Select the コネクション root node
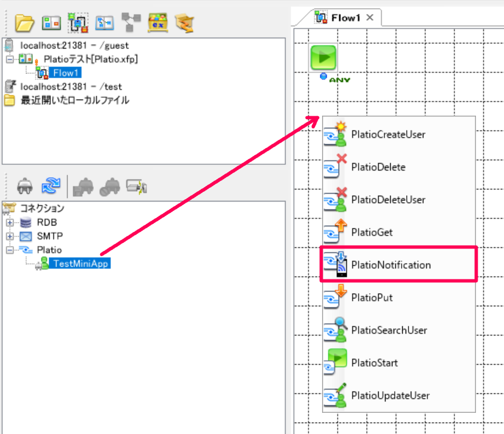This screenshot has width=504, height=434. [x=42, y=208]
